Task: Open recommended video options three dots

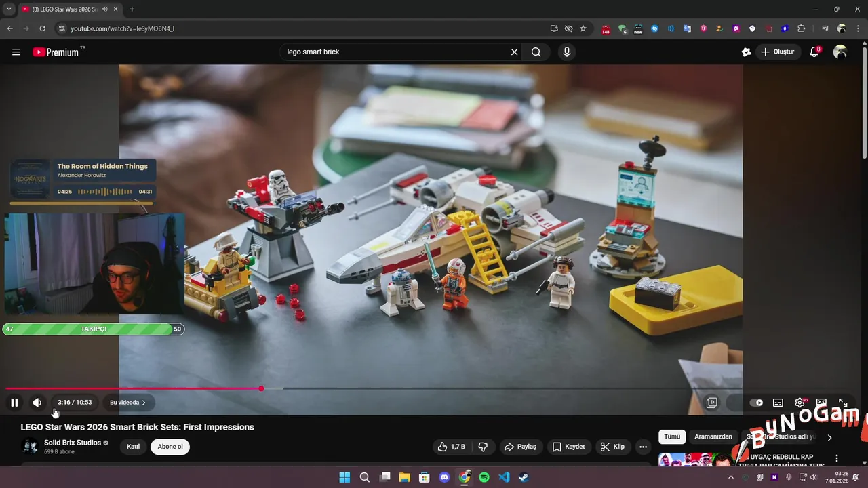Action: click(x=837, y=458)
